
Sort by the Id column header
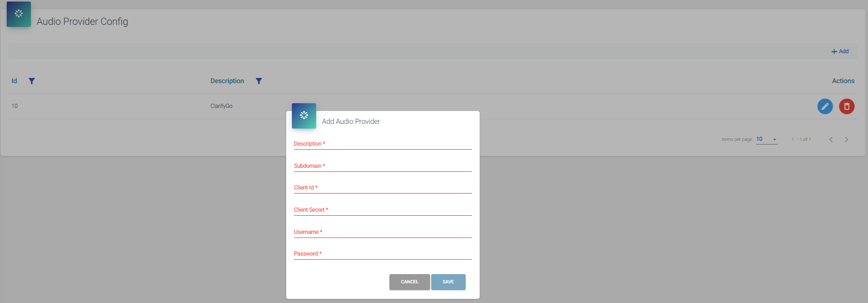pos(14,81)
